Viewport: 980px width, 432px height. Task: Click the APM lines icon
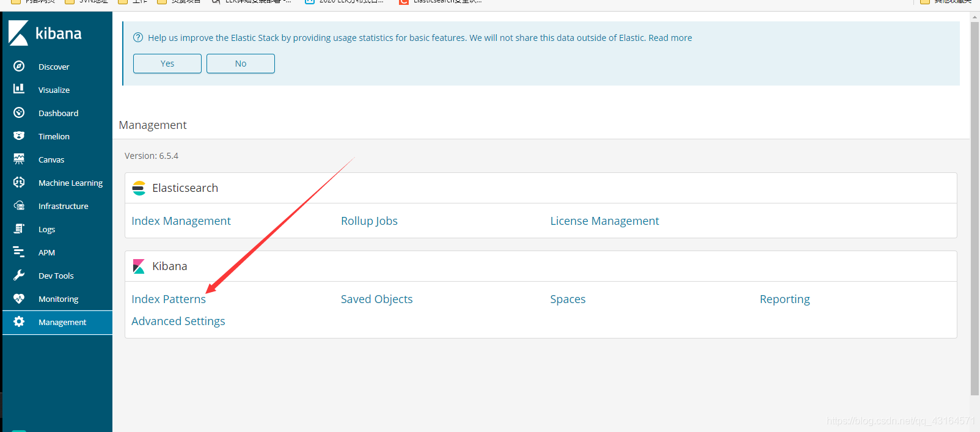pyautogui.click(x=19, y=252)
